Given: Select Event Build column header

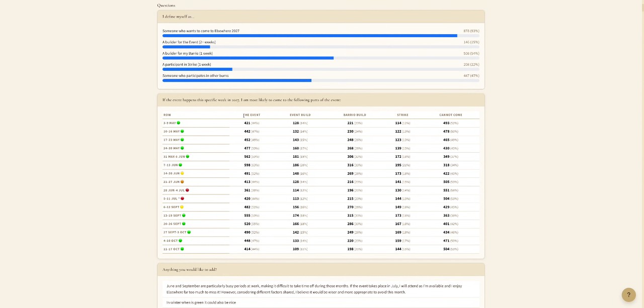Looking at the screenshot, I should [300, 115].
